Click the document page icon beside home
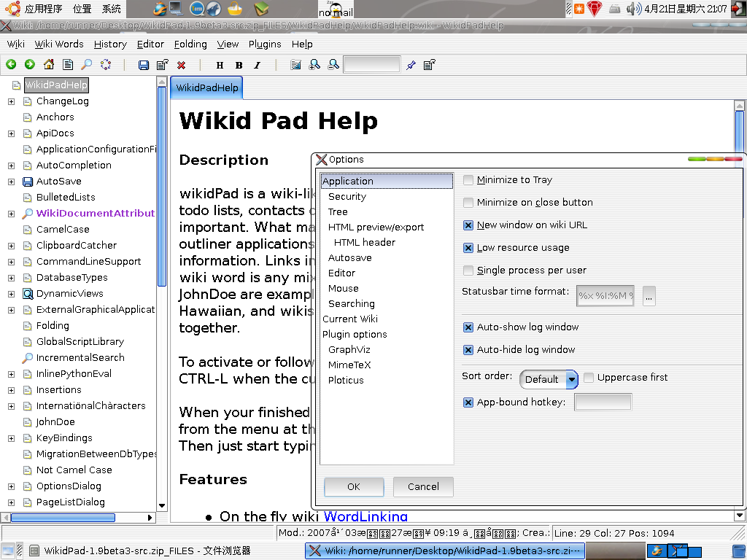The width and height of the screenshot is (747, 560). coord(68,64)
